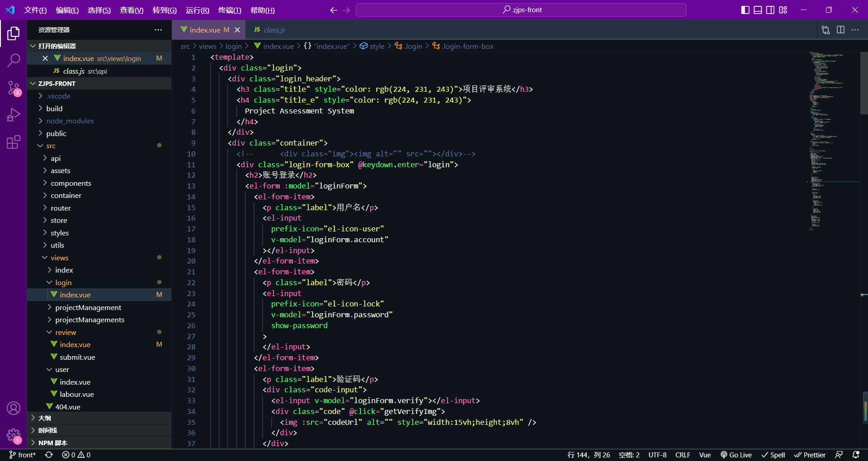Click zjps-front command center search box
The width and height of the screenshot is (868, 461).
click(x=521, y=10)
